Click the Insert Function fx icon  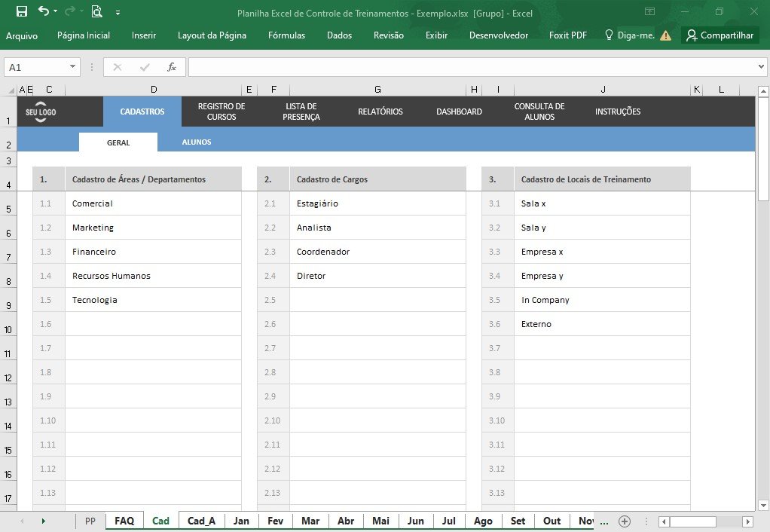coord(171,67)
